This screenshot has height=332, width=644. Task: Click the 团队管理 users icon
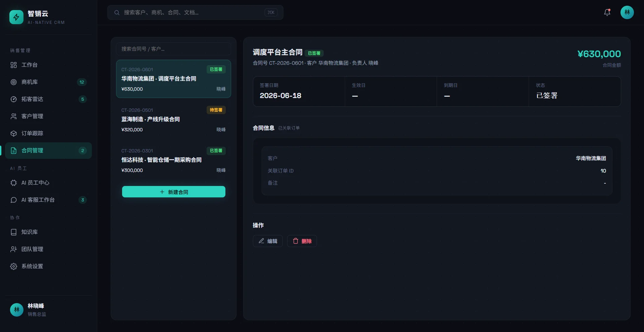[13, 249]
